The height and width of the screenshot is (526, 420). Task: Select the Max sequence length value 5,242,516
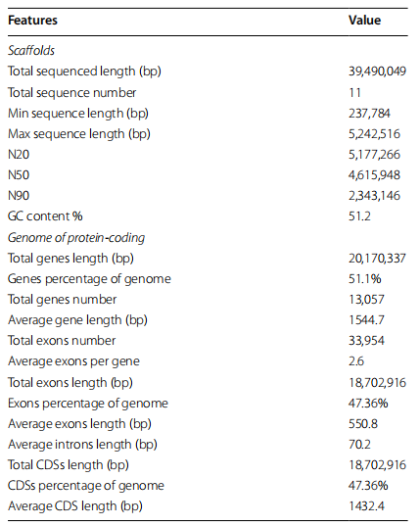coord(374,134)
